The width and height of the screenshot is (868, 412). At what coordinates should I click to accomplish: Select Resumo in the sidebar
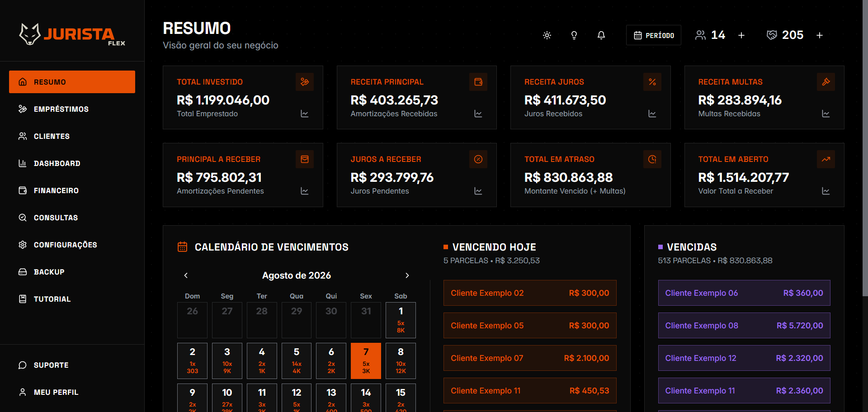[x=72, y=82]
